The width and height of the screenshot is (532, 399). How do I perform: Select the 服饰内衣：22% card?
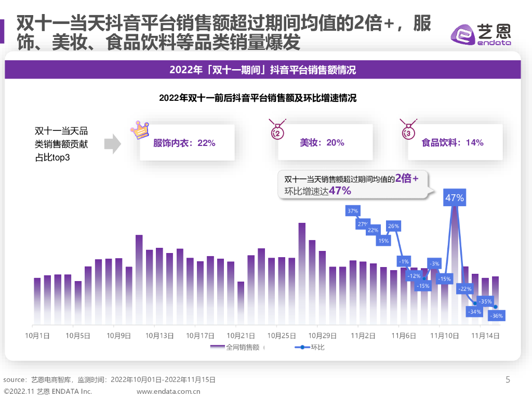pyautogui.click(x=187, y=142)
